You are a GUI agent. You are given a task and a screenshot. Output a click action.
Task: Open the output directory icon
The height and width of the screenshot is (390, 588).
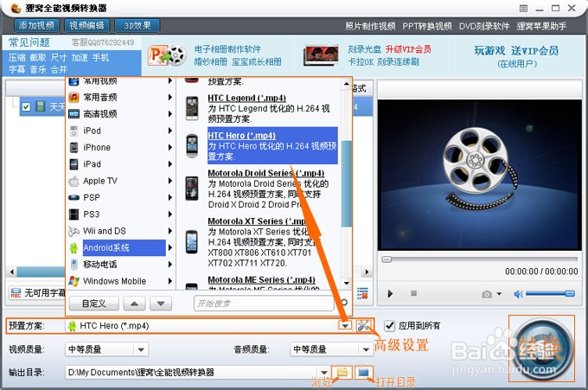point(364,373)
